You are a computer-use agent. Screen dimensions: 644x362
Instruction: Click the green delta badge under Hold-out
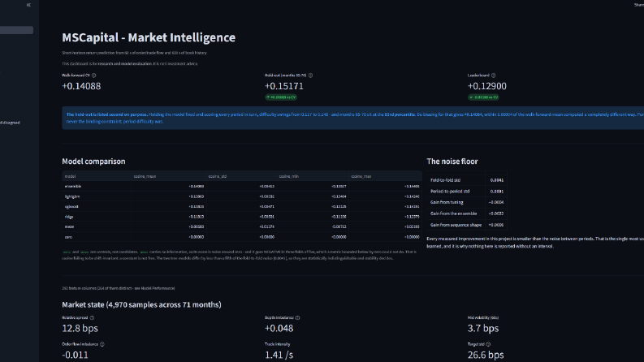coord(281,97)
